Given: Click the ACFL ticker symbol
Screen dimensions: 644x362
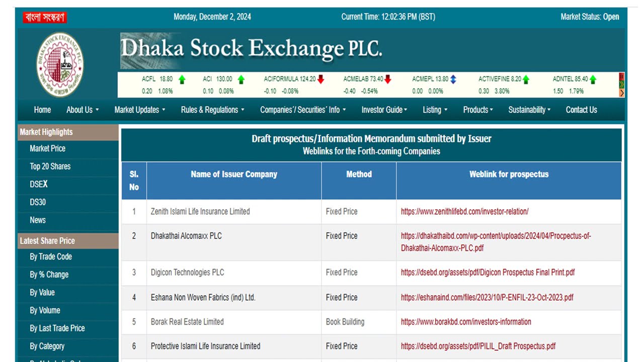Looking at the screenshot, I should (148, 79).
